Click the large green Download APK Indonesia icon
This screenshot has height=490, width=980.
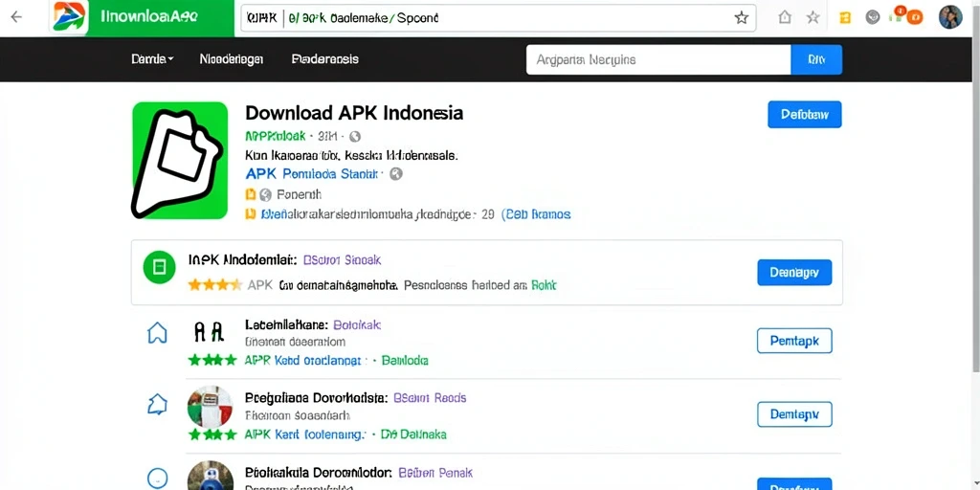(180, 161)
